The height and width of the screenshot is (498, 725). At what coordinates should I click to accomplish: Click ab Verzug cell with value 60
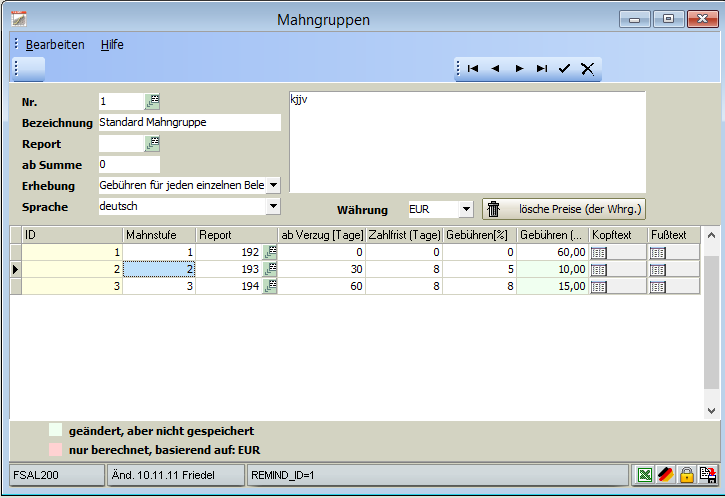tap(321, 286)
